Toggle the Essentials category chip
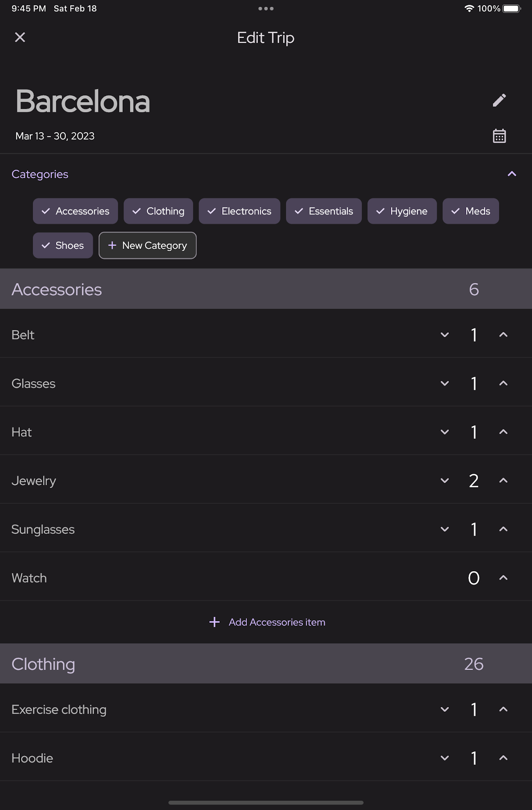Screen dimensions: 532x810 click(x=324, y=211)
